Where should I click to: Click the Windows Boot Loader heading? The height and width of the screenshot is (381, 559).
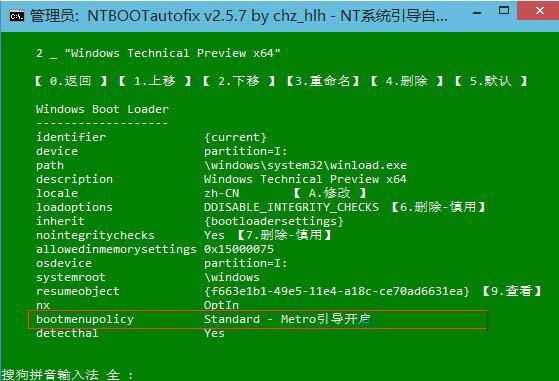[102, 109]
